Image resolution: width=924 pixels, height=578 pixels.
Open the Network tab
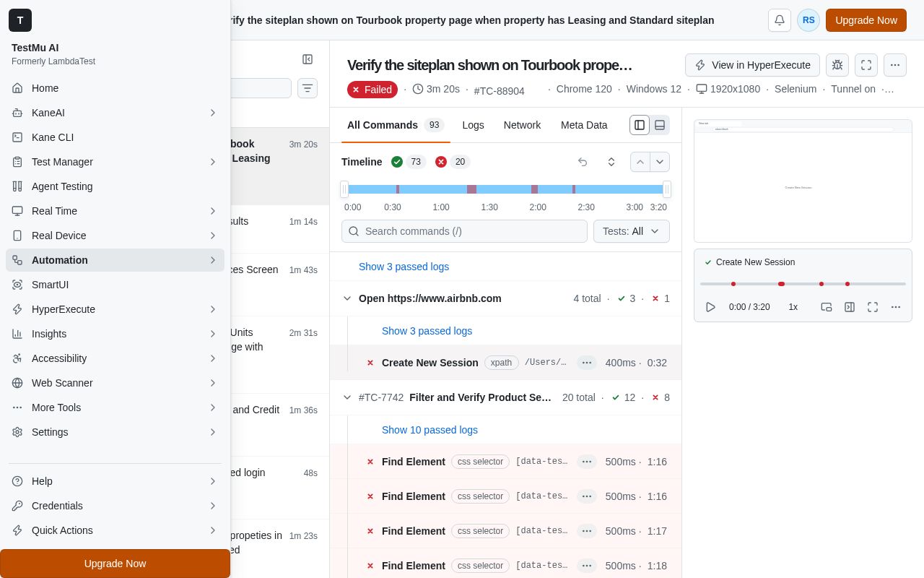(x=522, y=125)
